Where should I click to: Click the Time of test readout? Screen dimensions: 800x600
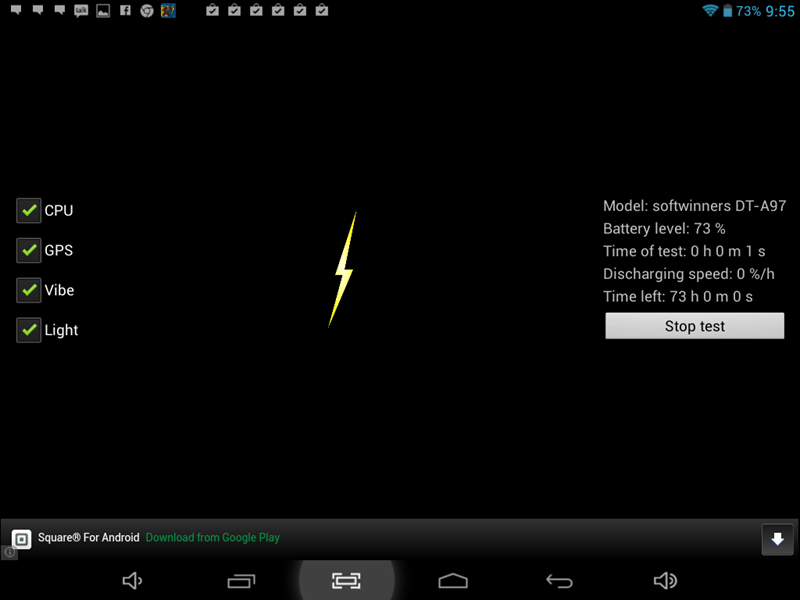(684, 252)
